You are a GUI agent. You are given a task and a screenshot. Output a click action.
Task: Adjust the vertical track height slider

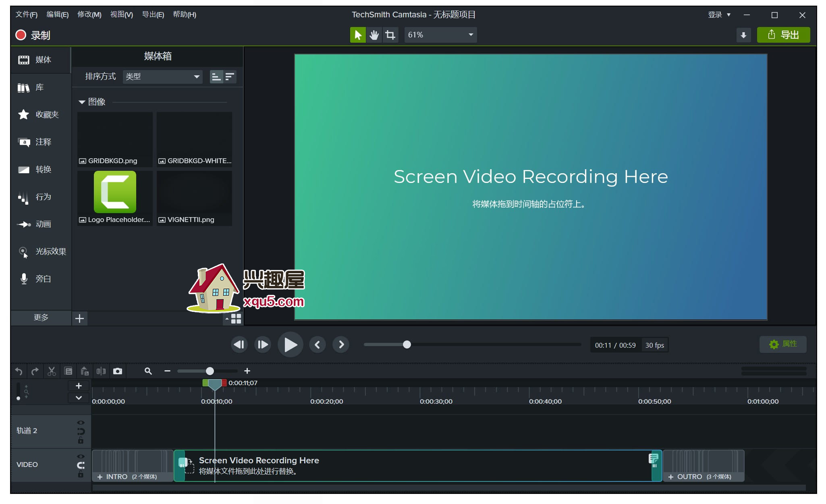[18, 391]
